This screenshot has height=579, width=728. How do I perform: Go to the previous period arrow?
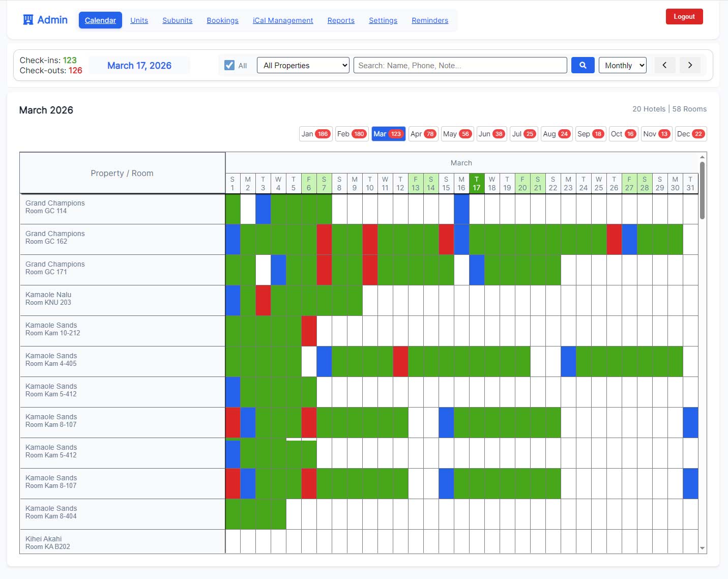665,65
